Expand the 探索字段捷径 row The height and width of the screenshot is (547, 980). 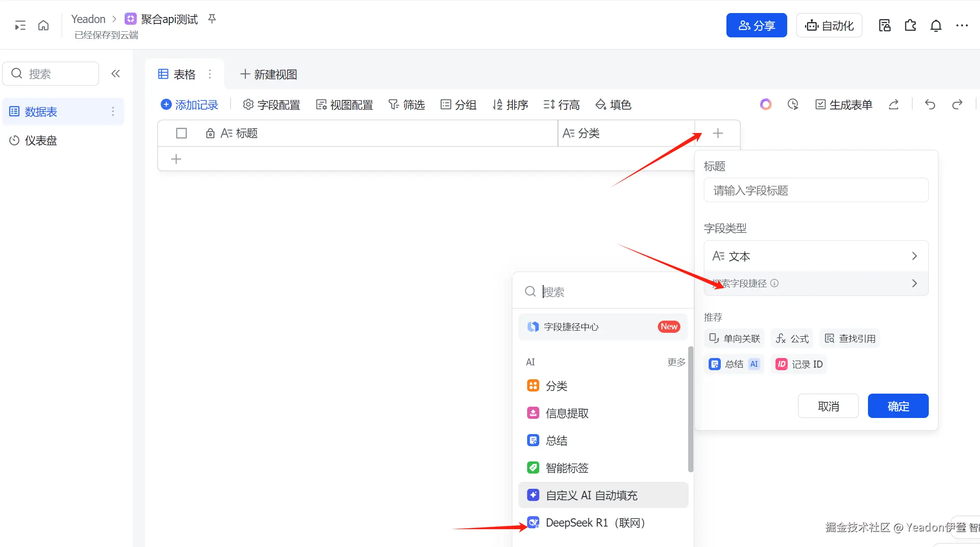(x=816, y=283)
